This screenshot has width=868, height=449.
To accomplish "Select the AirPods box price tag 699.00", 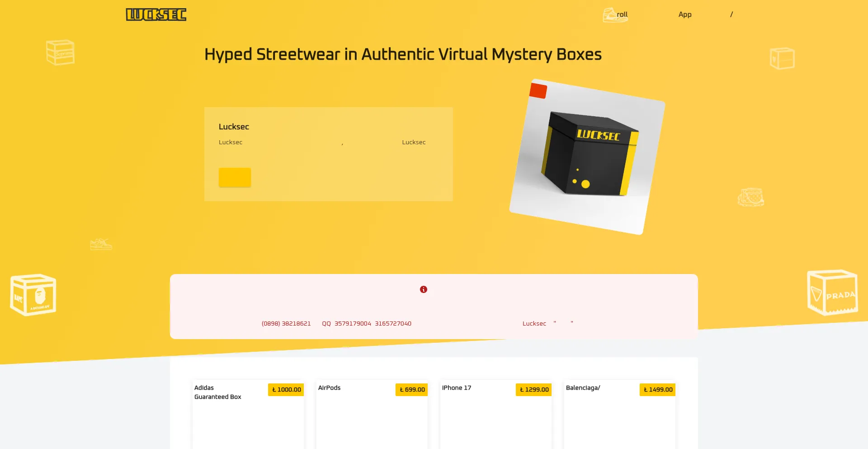I will [x=411, y=390].
